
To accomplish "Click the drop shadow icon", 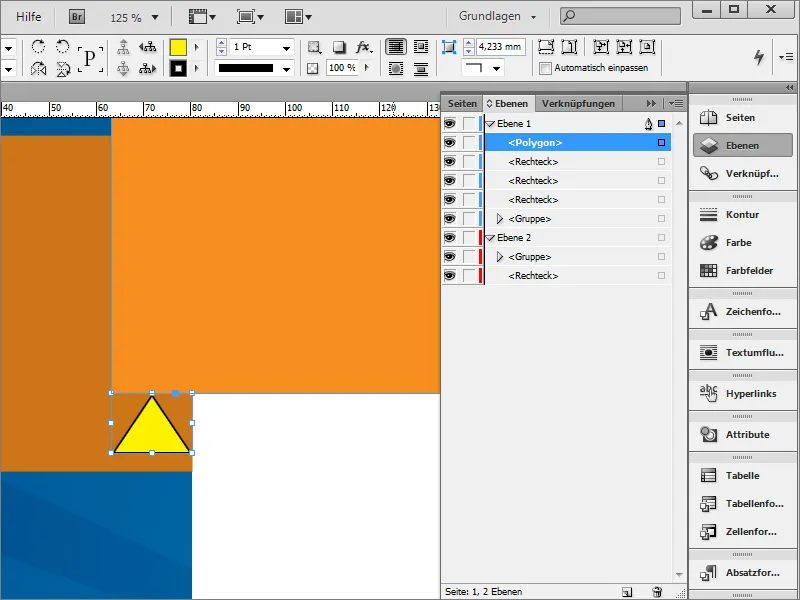I will pyautogui.click(x=337, y=46).
